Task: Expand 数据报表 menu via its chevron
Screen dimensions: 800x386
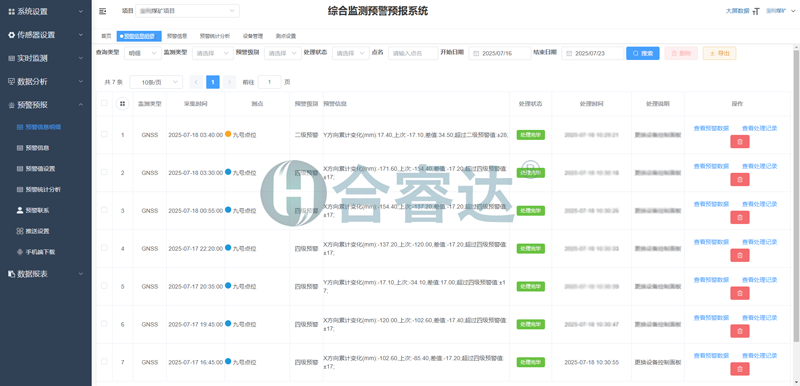Action: pyautogui.click(x=81, y=274)
